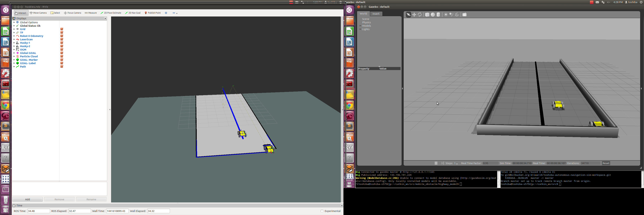The image size is (644, 215).
Task: Choose the 2D Pose Estimate tool
Action: [111, 13]
